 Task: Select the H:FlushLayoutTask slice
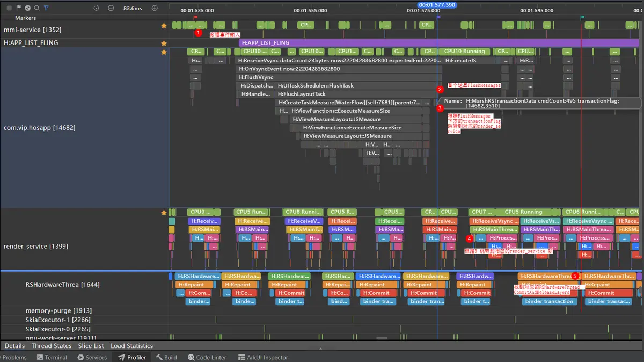click(356, 94)
